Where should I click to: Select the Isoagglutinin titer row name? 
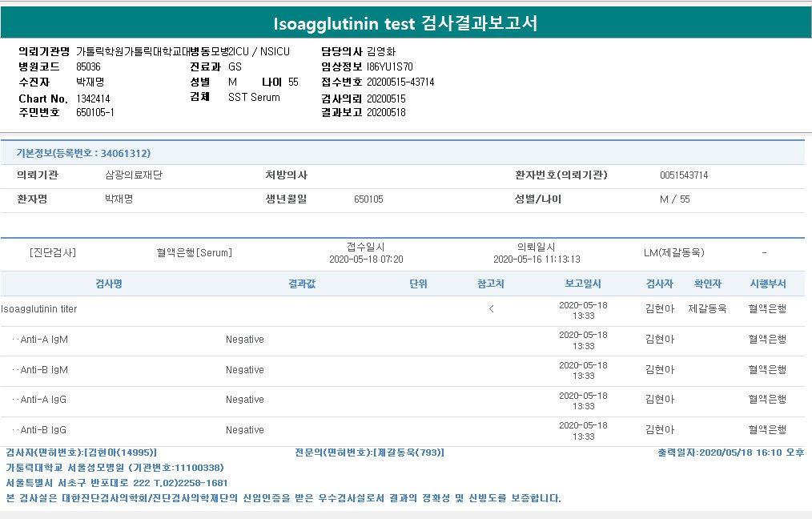[x=39, y=309]
